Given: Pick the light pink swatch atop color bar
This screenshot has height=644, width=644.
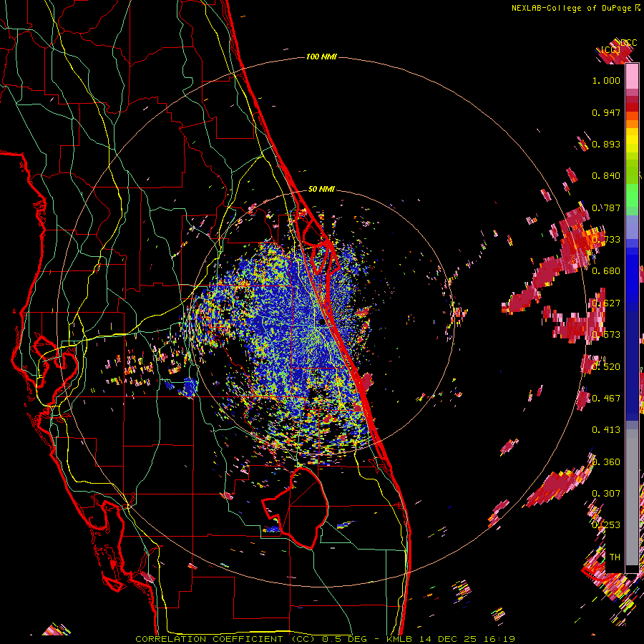Looking at the screenshot, I should 632,76.
